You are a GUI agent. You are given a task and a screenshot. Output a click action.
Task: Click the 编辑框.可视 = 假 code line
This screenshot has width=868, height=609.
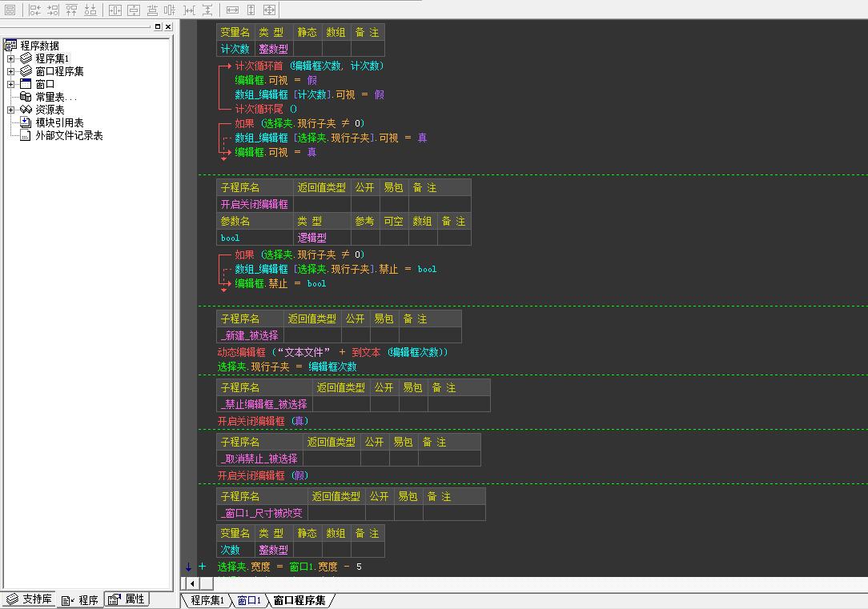pyautogui.click(x=275, y=80)
